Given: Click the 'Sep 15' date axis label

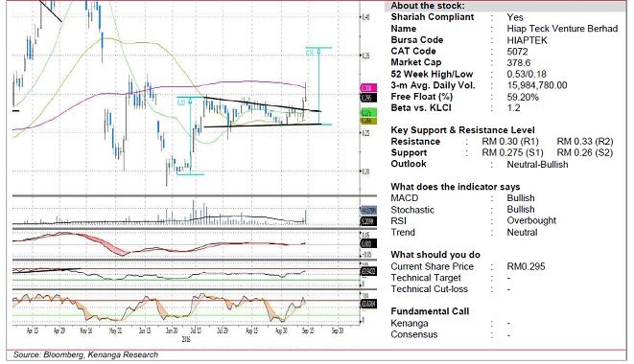Looking at the screenshot, I should pyautogui.click(x=308, y=330).
